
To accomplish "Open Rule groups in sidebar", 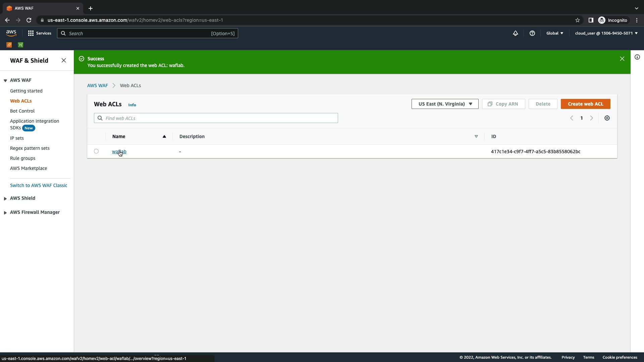I will click(x=22, y=158).
